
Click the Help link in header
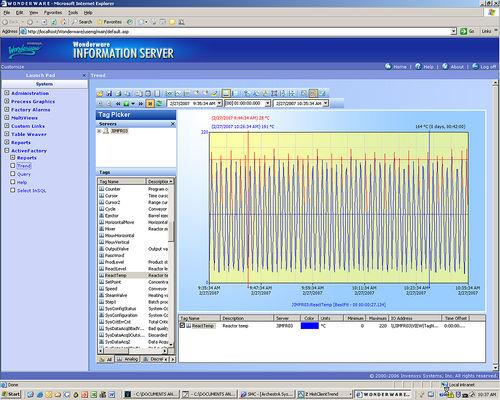[428, 67]
